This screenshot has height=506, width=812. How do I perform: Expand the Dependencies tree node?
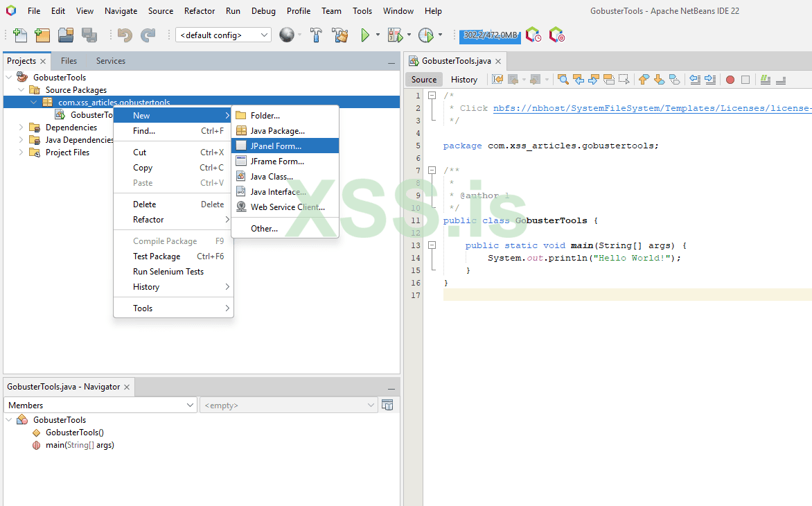click(x=21, y=128)
